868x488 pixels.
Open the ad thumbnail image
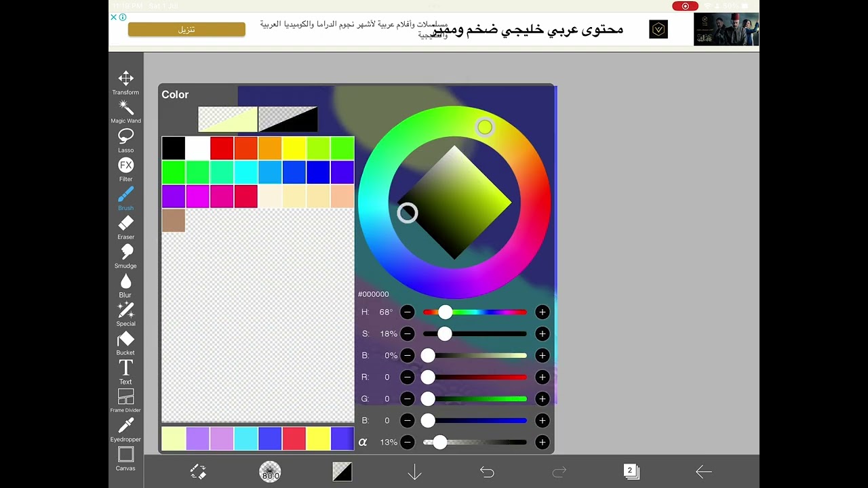(726, 29)
